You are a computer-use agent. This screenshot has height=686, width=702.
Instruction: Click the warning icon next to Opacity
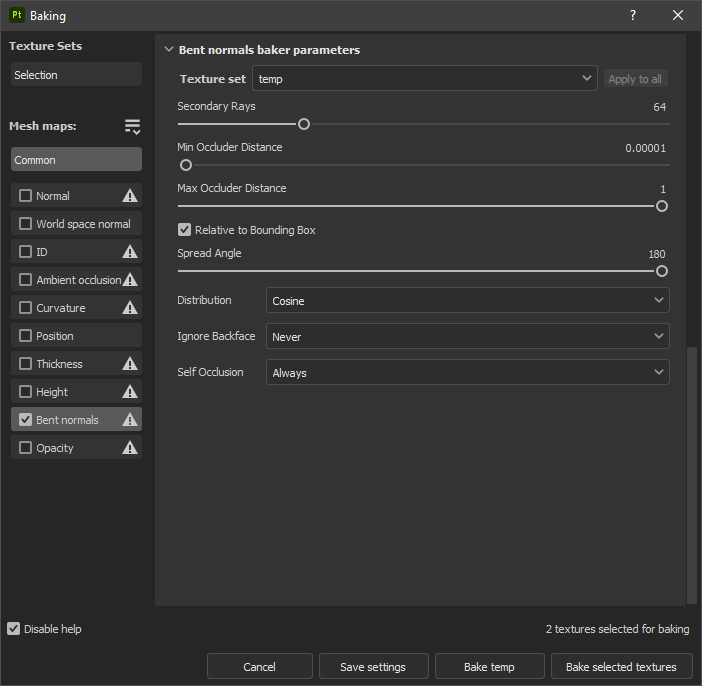click(130, 448)
